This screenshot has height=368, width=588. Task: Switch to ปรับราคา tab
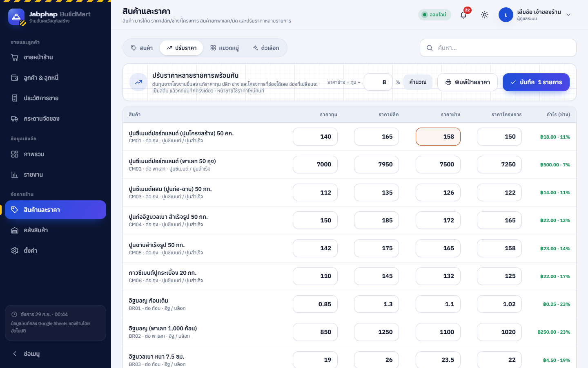point(181,48)
